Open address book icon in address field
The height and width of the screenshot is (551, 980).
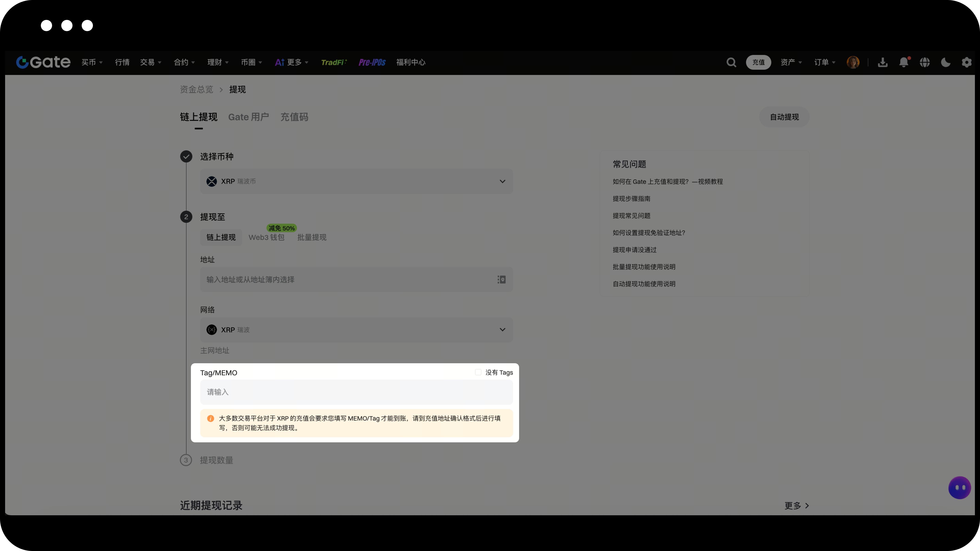coord(501,279)
